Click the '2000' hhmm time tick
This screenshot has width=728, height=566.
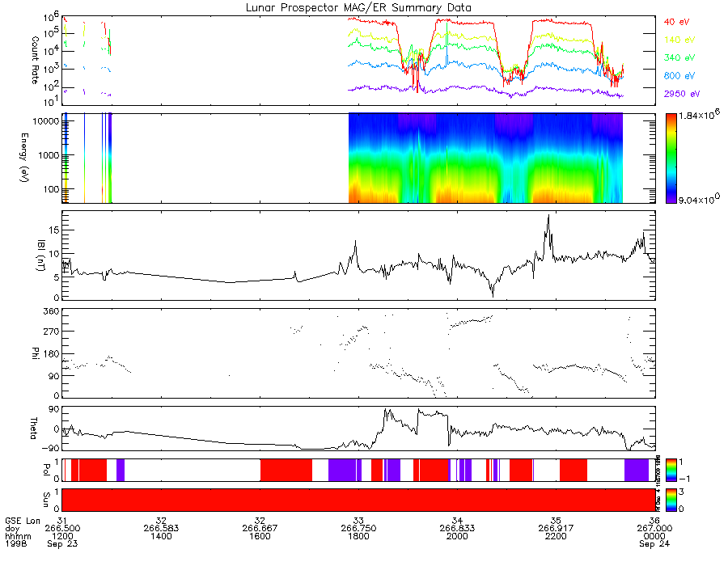457,536
